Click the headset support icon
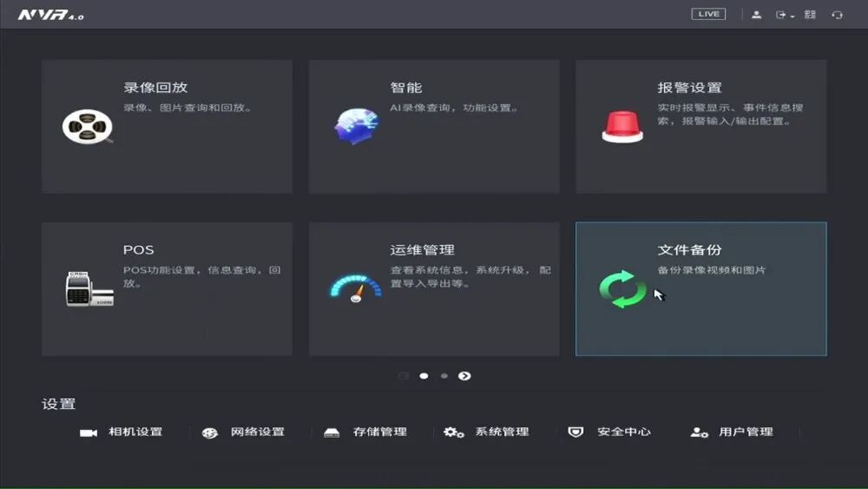Screen dimensions: 868x489 tap(837, 15)
